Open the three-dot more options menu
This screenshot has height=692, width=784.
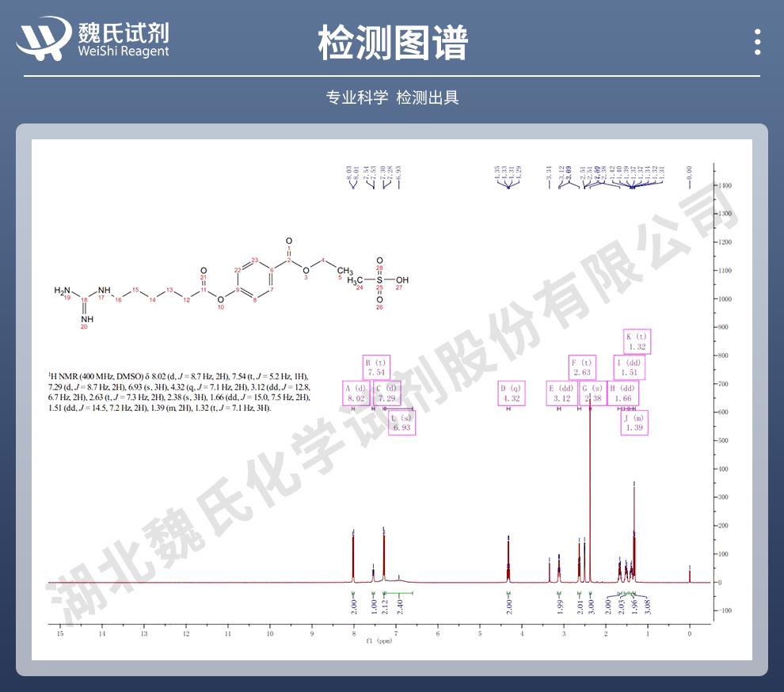click(757, 42)
